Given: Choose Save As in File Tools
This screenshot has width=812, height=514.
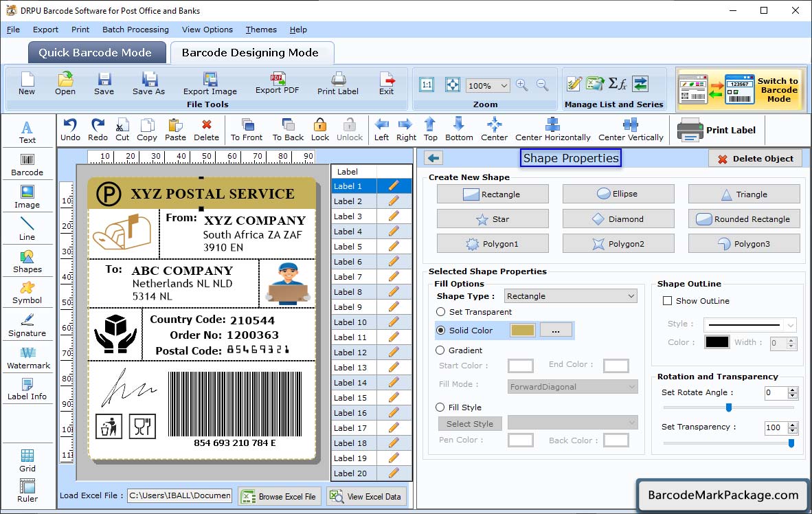Looking at the screenshot, I should click(148, 84).
